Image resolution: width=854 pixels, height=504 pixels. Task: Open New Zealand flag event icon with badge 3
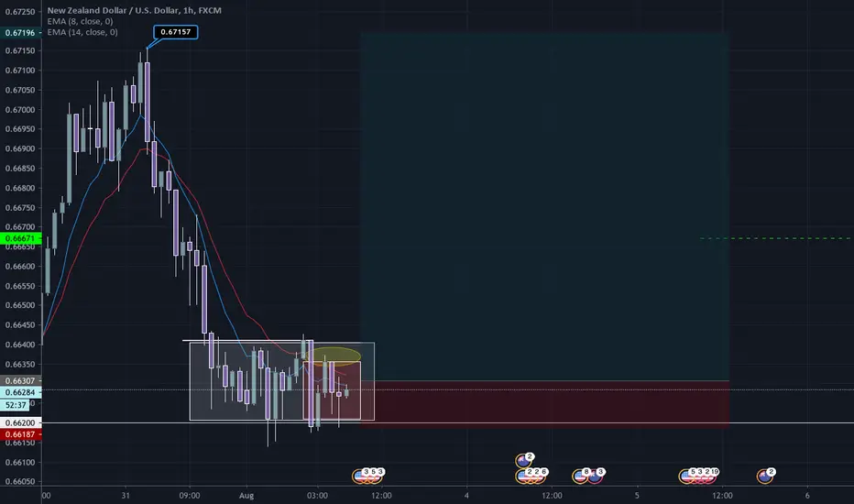click(x=596, y=476)
